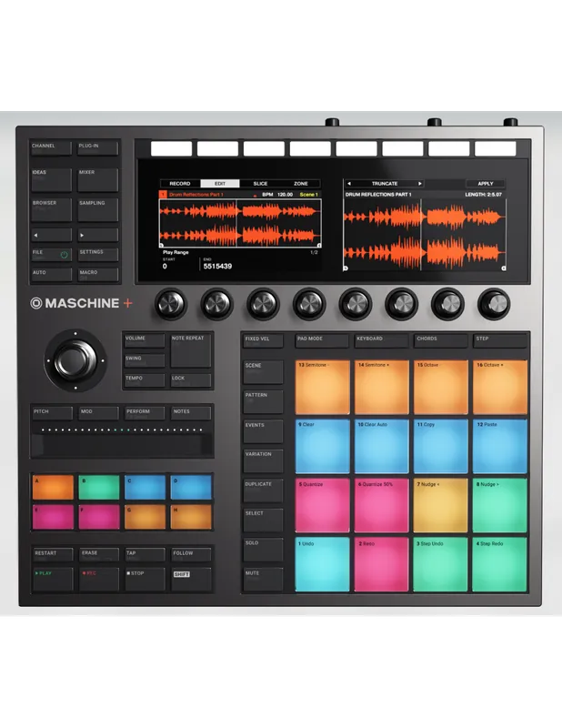Click the STOP button

[145, 579]
